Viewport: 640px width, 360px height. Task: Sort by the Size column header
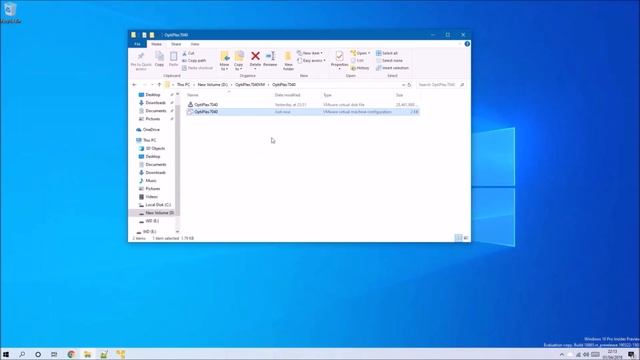click(407, 95)
